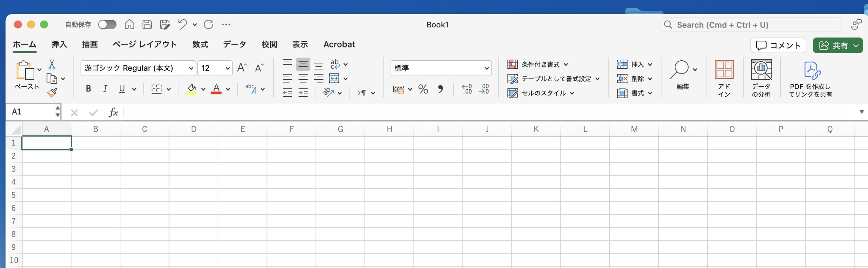The width and height of the screenshot is (868, 268).
Task: Toggle Center horizontal alignment
Action: pos(303,79)
